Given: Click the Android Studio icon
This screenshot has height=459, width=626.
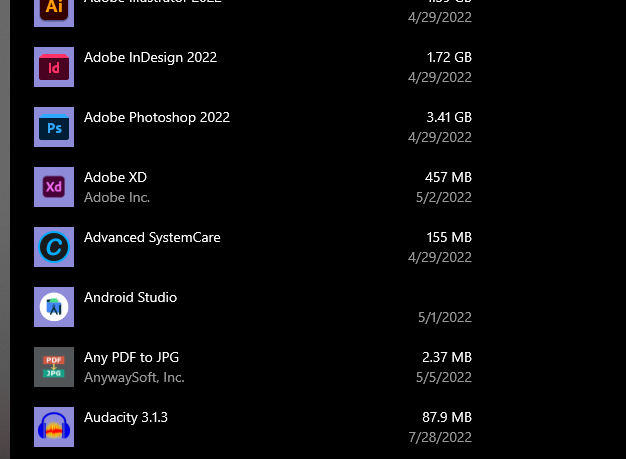Looking at the screenshot, I should point(54,307).
